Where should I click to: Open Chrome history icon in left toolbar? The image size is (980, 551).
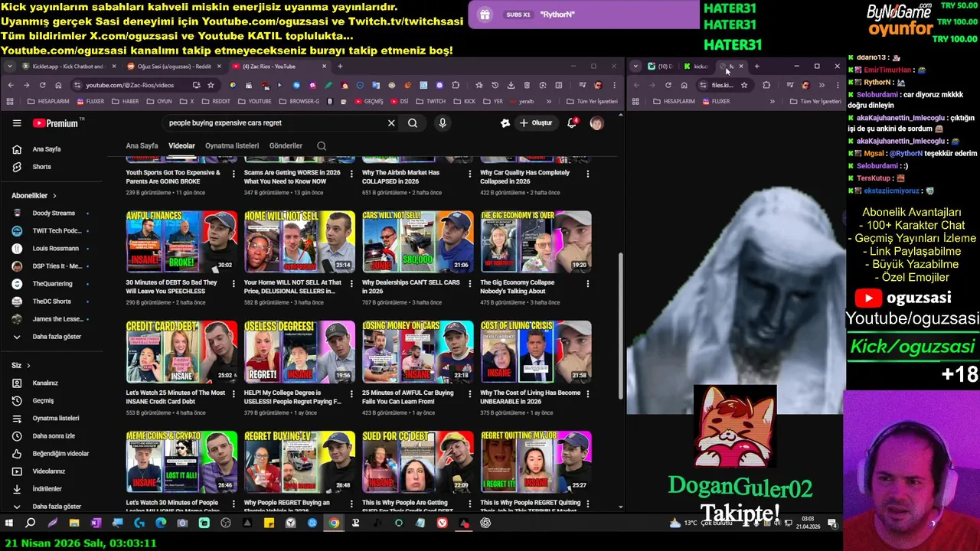(x=495, y=85)
